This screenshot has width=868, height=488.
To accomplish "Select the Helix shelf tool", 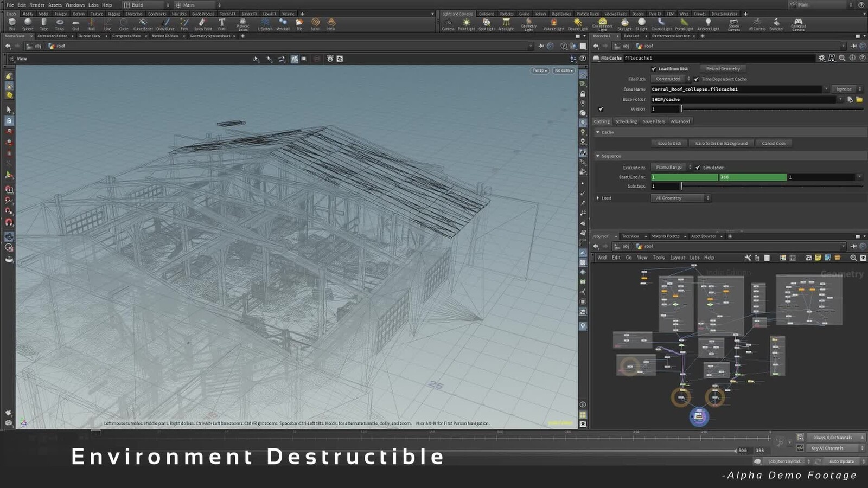I will click(331, 24).
